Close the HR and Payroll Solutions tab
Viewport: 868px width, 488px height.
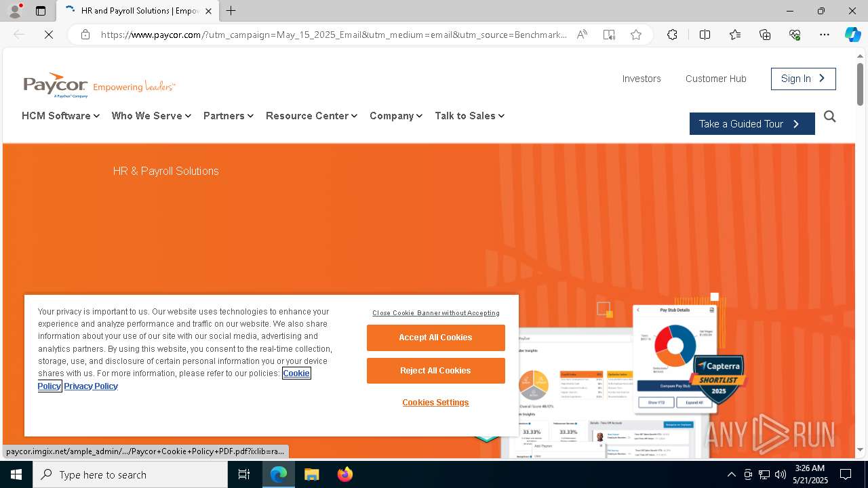click(208, 11)
